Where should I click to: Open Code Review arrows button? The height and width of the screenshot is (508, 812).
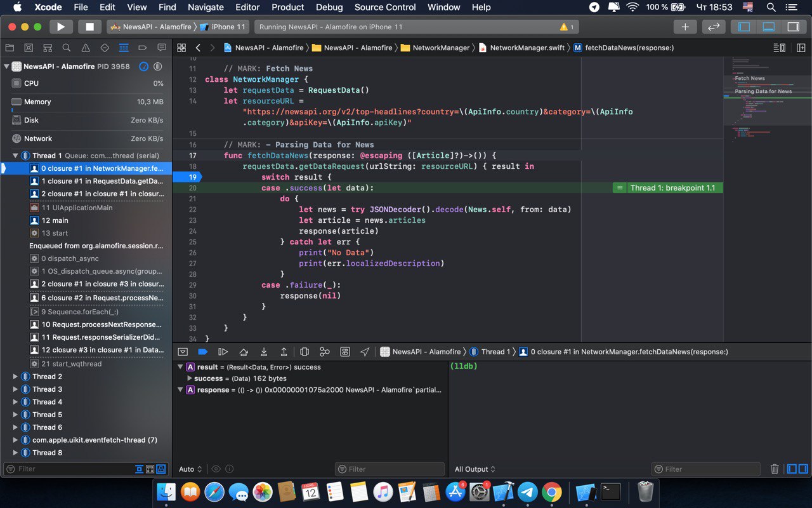pos(714,27)
